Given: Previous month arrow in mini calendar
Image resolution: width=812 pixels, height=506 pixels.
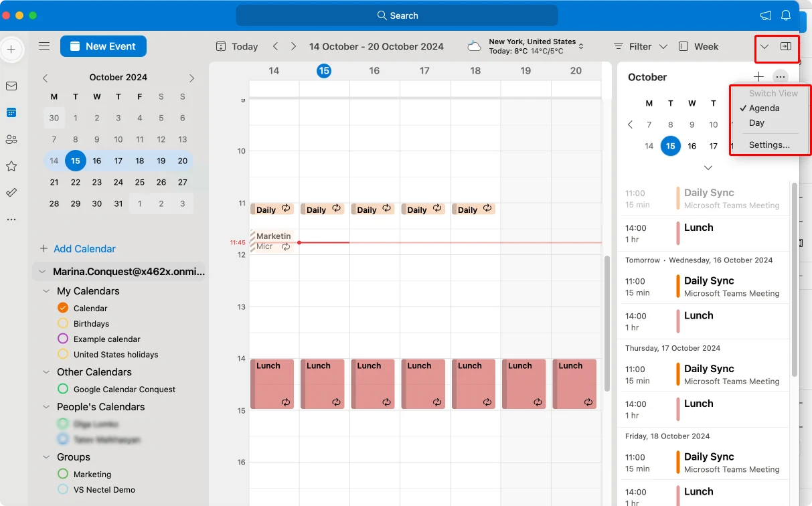Looking at the screenshot, I should [x=45, y=78].
